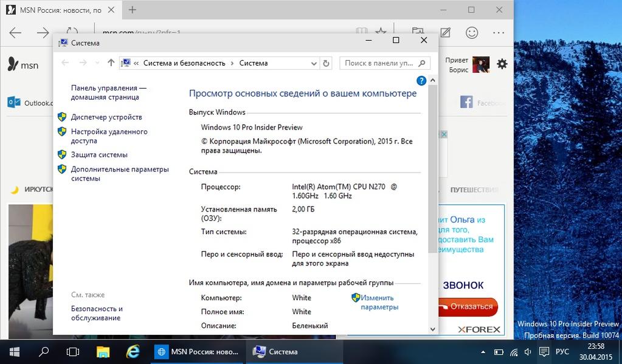Click the Back arrow in System window

point(66,63)
